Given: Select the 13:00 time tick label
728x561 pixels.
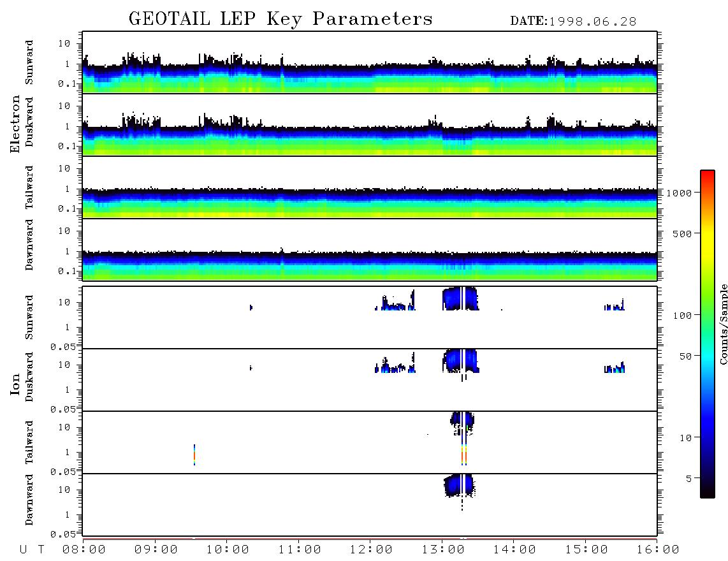Looking at the screenshot, I should [x=443, y=550].
